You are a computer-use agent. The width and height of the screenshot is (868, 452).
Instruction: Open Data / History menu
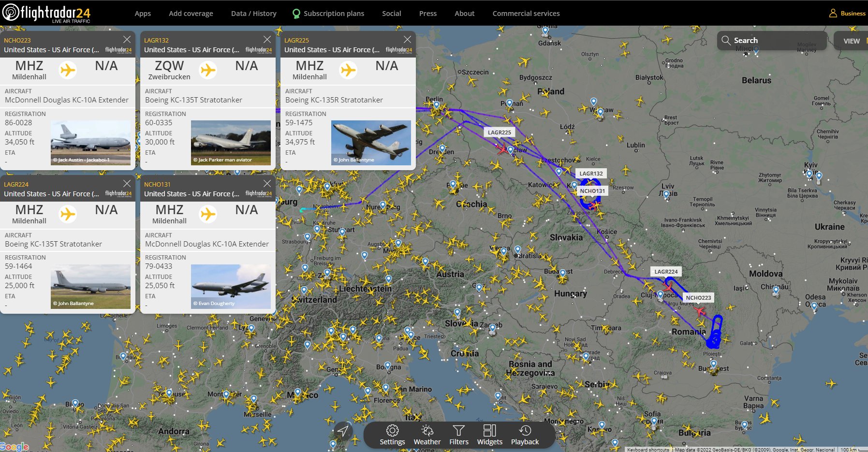click(x=254, y=14)
